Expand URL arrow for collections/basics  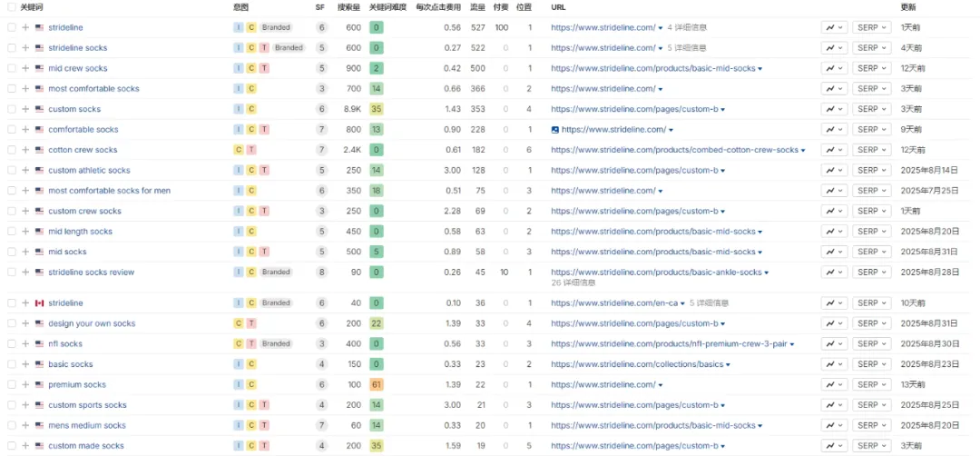[728, 364]
